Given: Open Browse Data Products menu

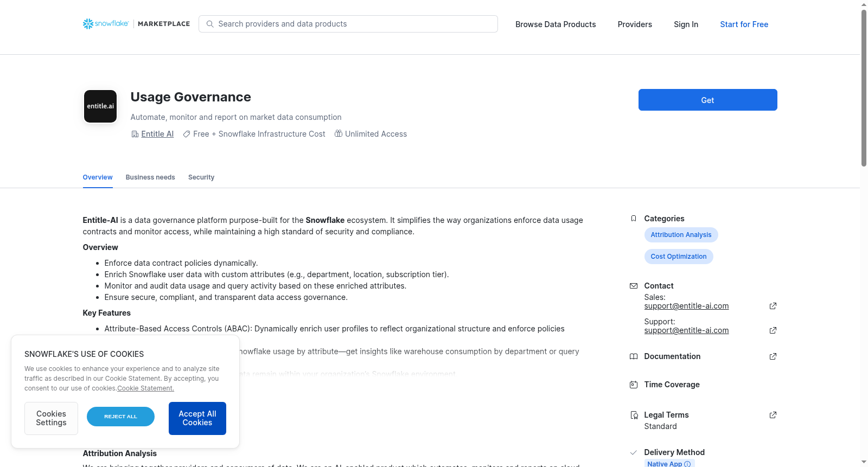Looking at the screenshot, I should click(x=556, y=24).
